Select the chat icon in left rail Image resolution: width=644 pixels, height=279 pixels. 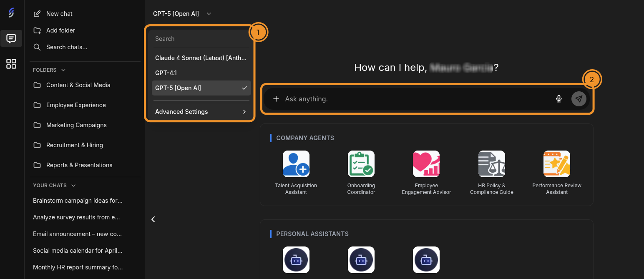point(11,39)
